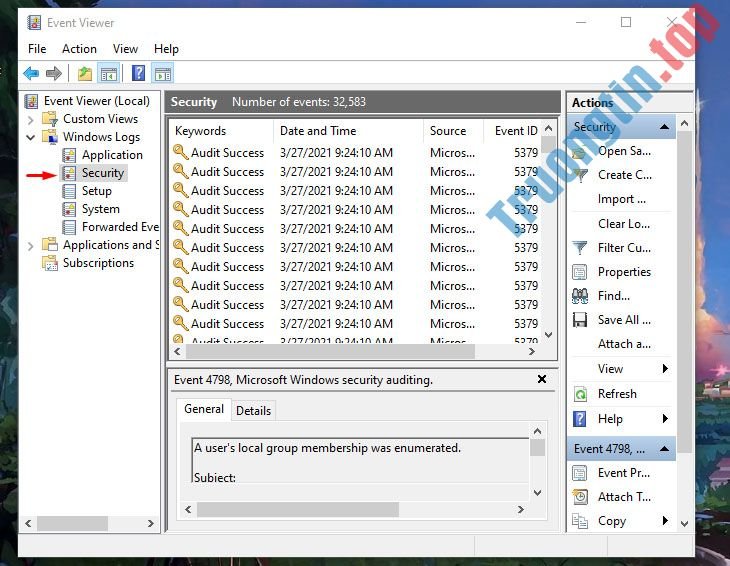Click Attach a Task To this Log
This screenshot has width=730, height=566.
coord(624,344)
